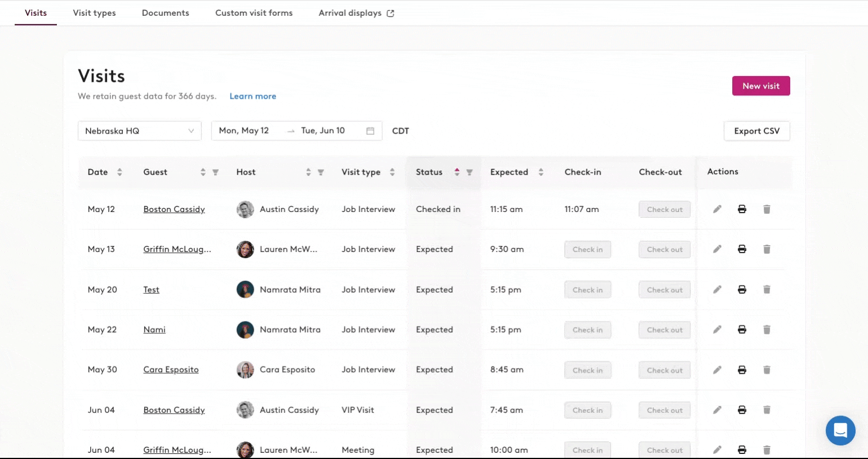Filter the Status column
This screenshot has height=459, width=868.
click(x=470, y=173)
